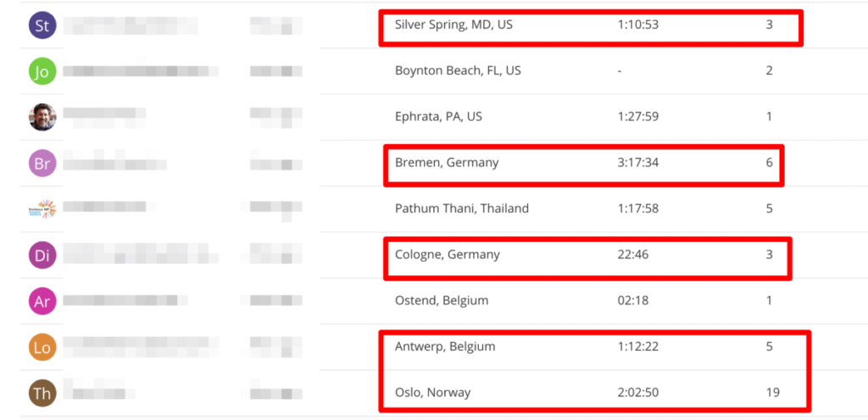This screenshot has height=420, width=868.
Task: Select the Boynton Beach, FL, US entry
Action: pyautogui.click(x=458, y=70)
